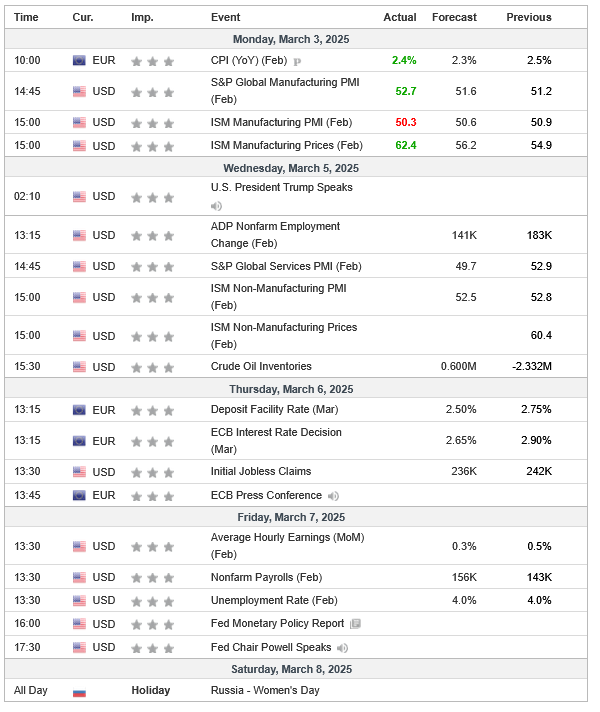This screenshot has height=712, width=600.
Task: Click the Imp. column header
Action: click(143, 17)
